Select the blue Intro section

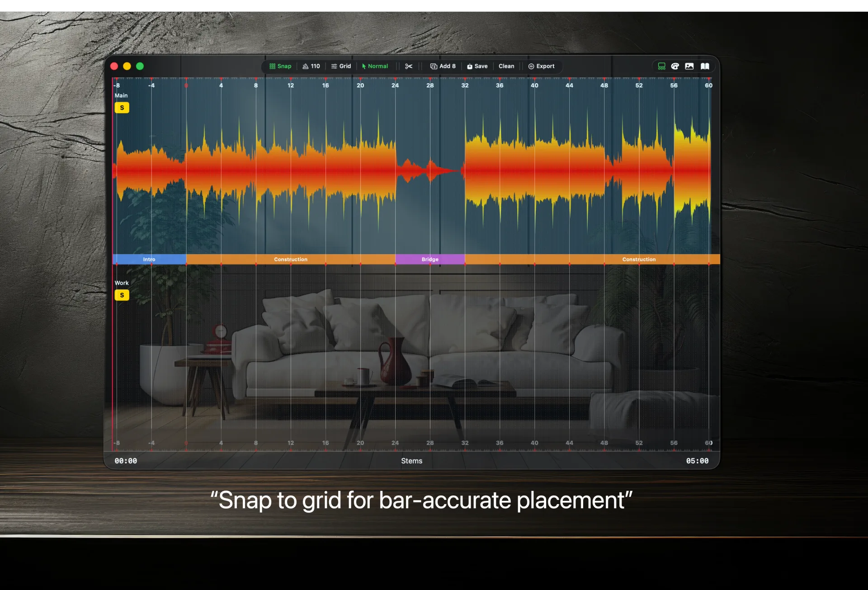pos(149,259)
